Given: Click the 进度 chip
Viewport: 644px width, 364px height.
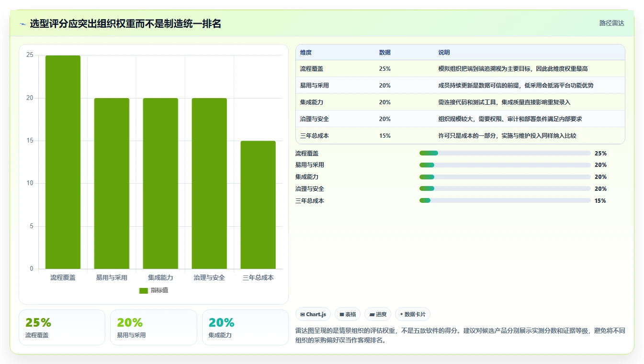Looking at the screenshot, I should coord(378,314).
